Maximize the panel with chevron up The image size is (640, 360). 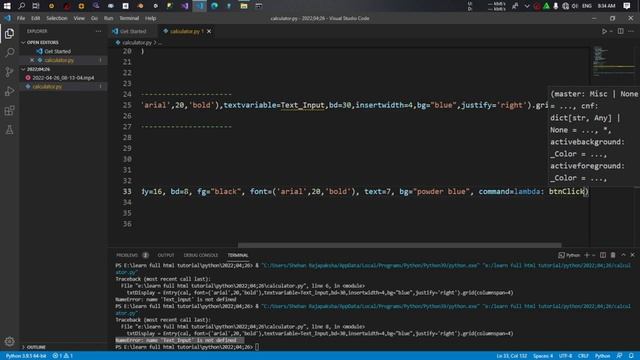pyautogui.click(x=623, y=255)
